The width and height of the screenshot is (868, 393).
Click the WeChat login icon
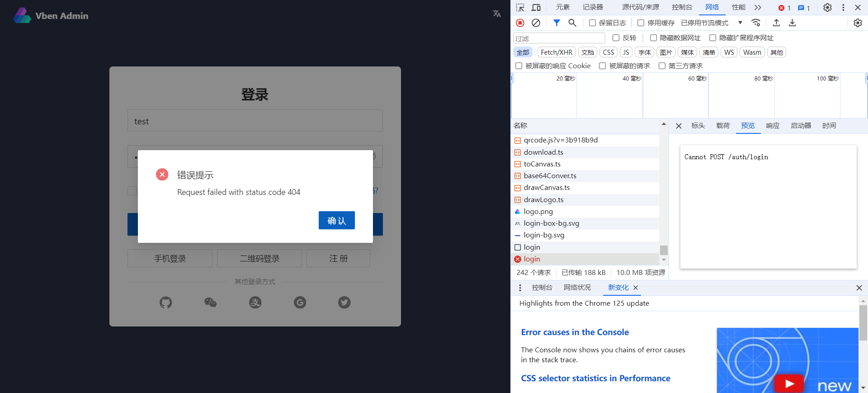(x=211, y=302)
